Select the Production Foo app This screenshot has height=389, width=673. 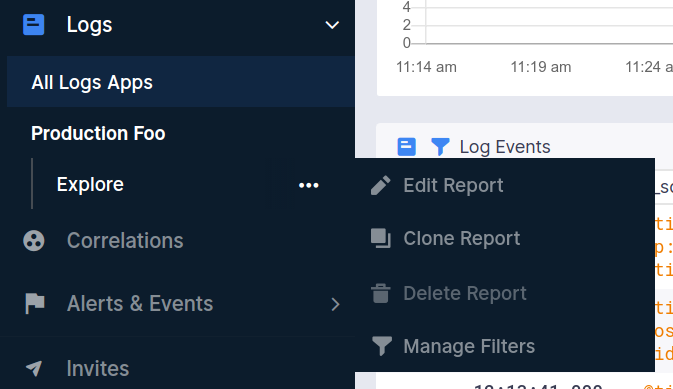[98, 133]
